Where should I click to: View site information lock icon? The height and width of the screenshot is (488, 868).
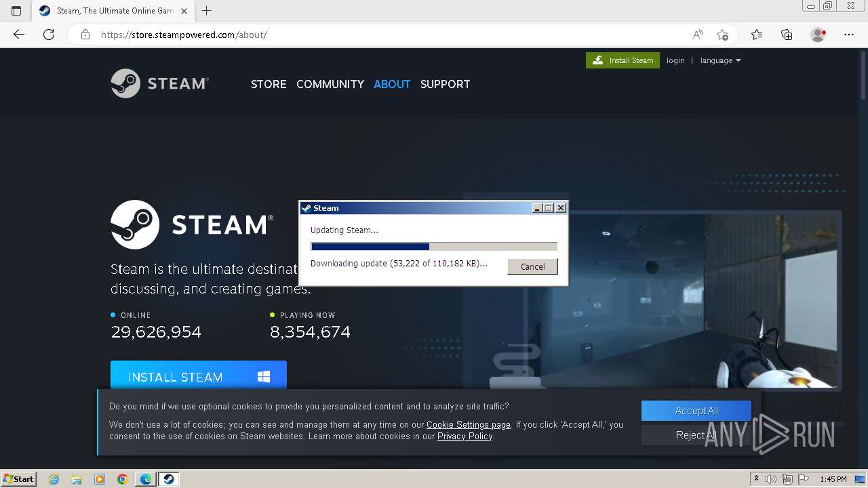pos(85,35)
